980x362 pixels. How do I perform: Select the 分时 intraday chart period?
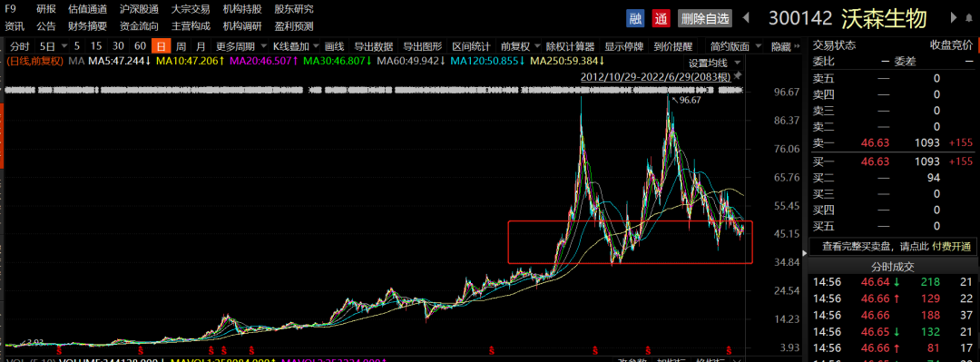(x=20, y=46)
